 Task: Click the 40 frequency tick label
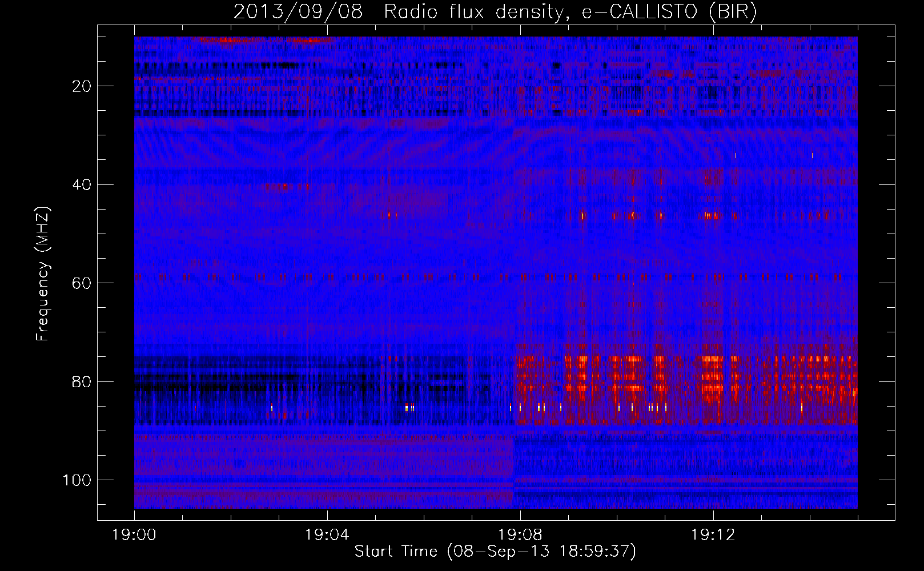pos(82,185)
